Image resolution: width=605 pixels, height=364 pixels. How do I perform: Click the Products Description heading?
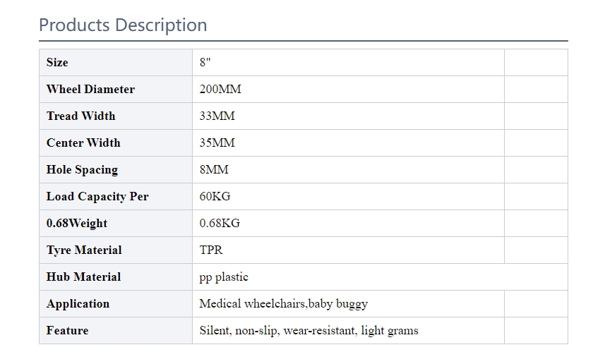123,25
